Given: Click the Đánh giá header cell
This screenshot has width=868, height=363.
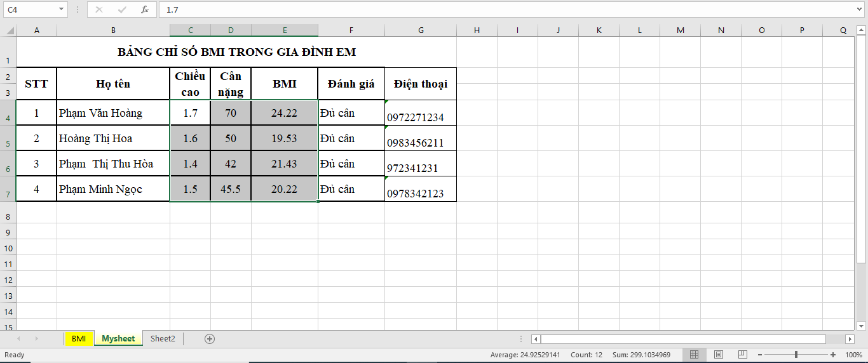Looking at the screenshot, I should pos(351,84).
